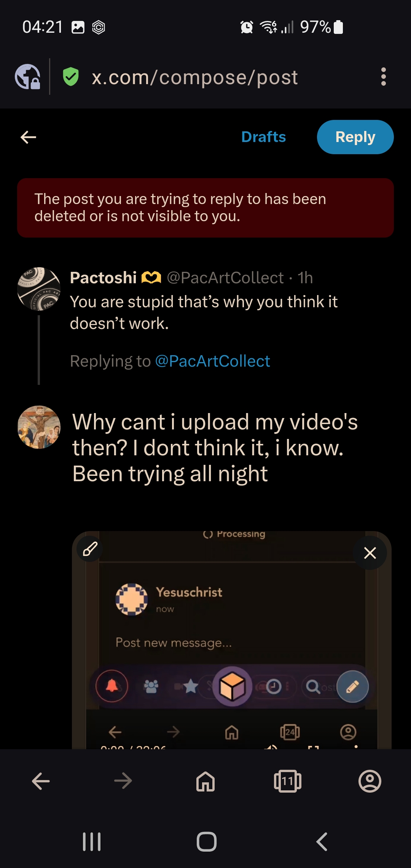Send the reply with Reply button
This screenshot has height=868, width=411.
(355, 137)
